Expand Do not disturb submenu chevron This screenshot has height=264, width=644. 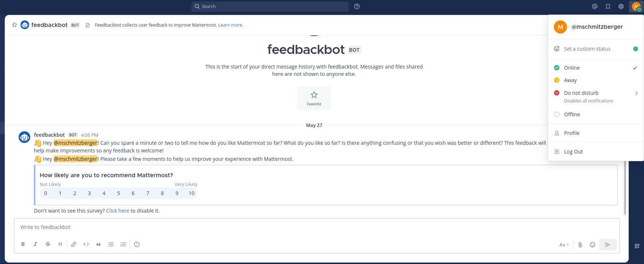636,93
